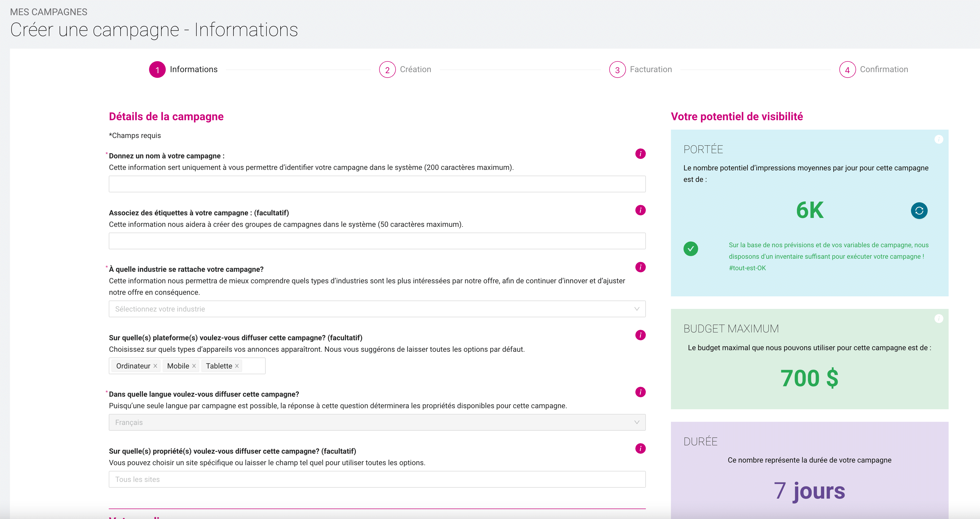The height and width of the screenshot is (519, 980).
Task: Open the Sélectionnez votre industrie dropdown
Action: 377,309
